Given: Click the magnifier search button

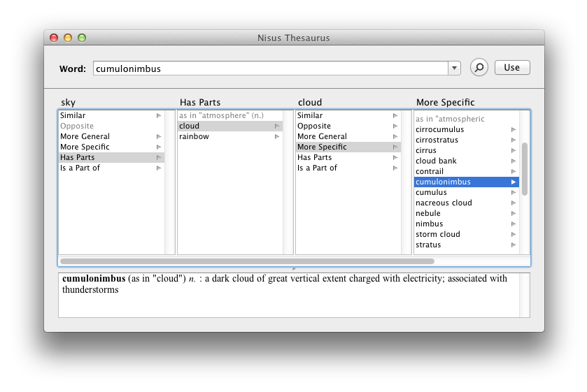Looking at the screenshot, I should 479,68.
